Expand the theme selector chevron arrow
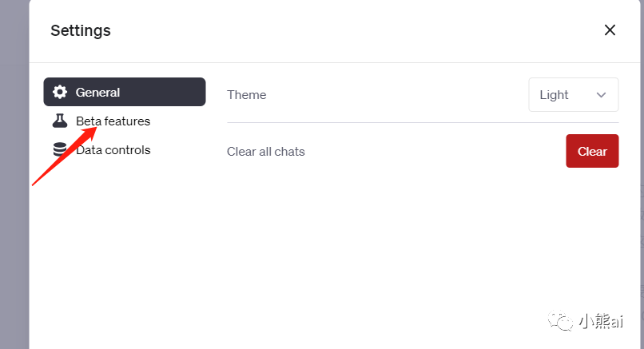The height and width of the screenshot is (349, 644). (x=602, y=95)
